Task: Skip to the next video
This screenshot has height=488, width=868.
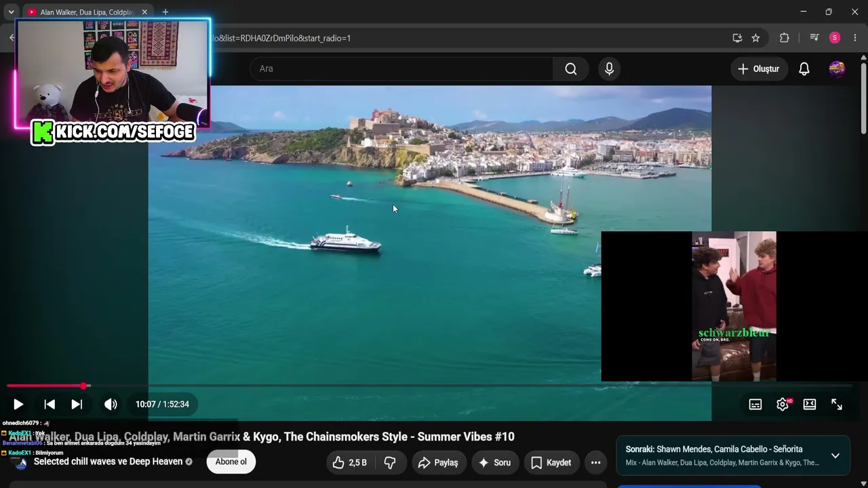Action: tap(77, 404)
